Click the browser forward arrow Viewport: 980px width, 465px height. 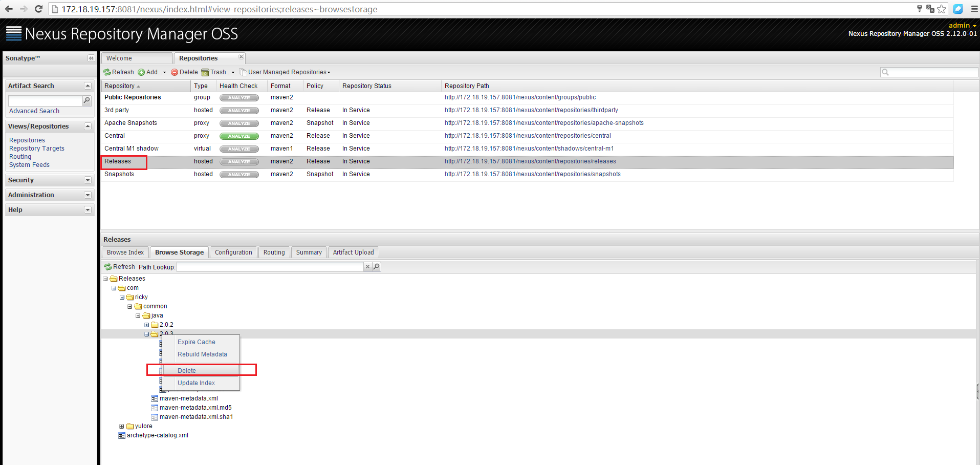point(24,9)
